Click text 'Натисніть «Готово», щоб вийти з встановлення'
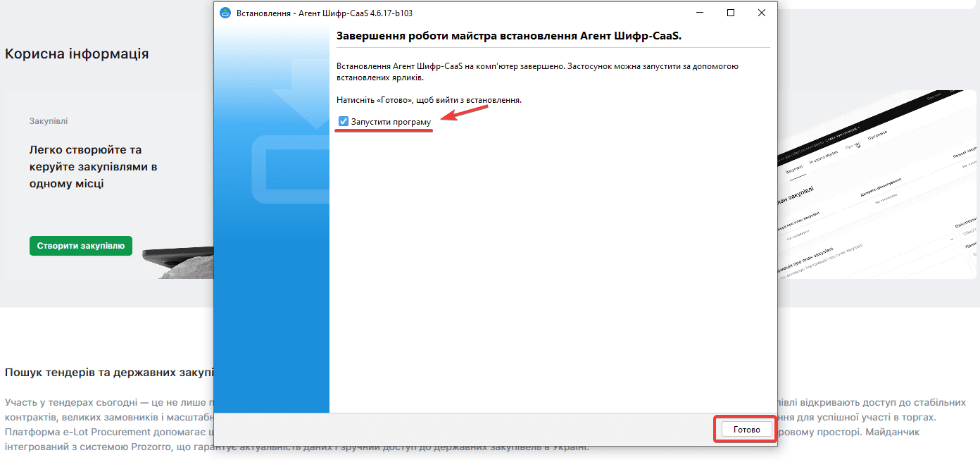Screen dimensions: 980x467 click(429, 100)
